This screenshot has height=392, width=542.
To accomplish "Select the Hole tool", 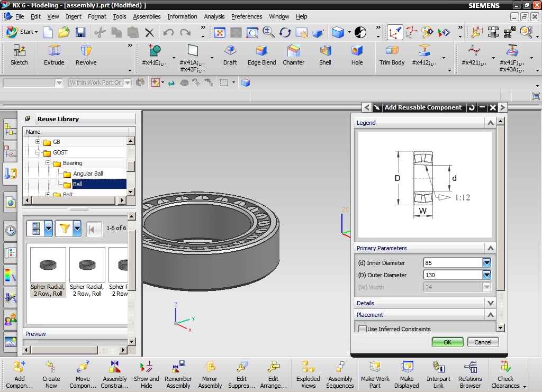I will point(357,55).
